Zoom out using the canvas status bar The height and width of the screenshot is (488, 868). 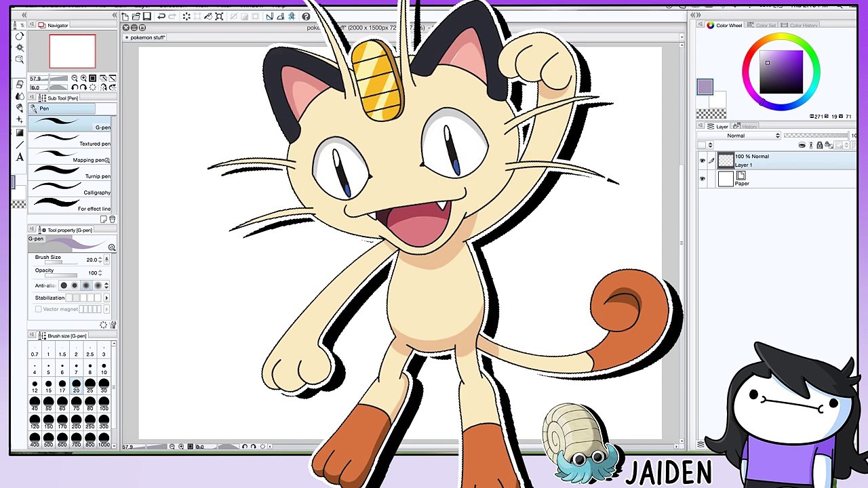172,447
